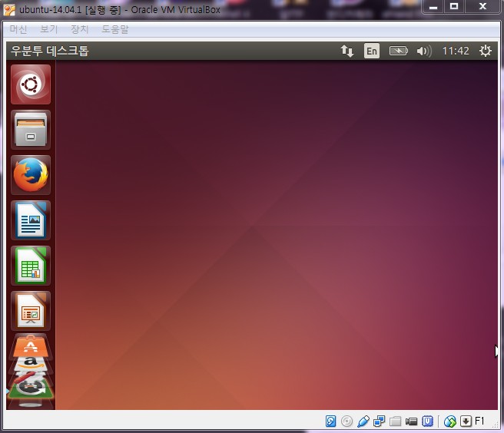Open LibreOffice Writer from launcher
The height and width of the screenshot is (433, 504).
tap(31, 220)
